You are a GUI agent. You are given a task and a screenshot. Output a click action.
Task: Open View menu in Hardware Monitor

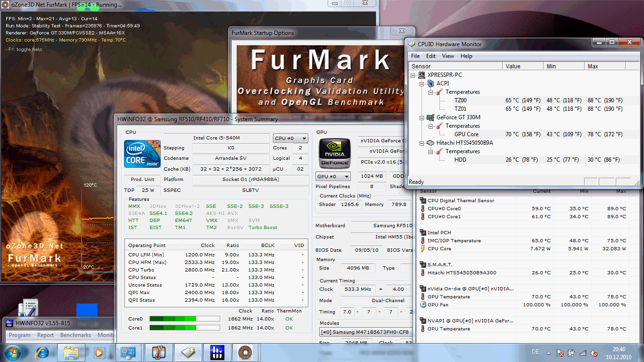point(448,56)
